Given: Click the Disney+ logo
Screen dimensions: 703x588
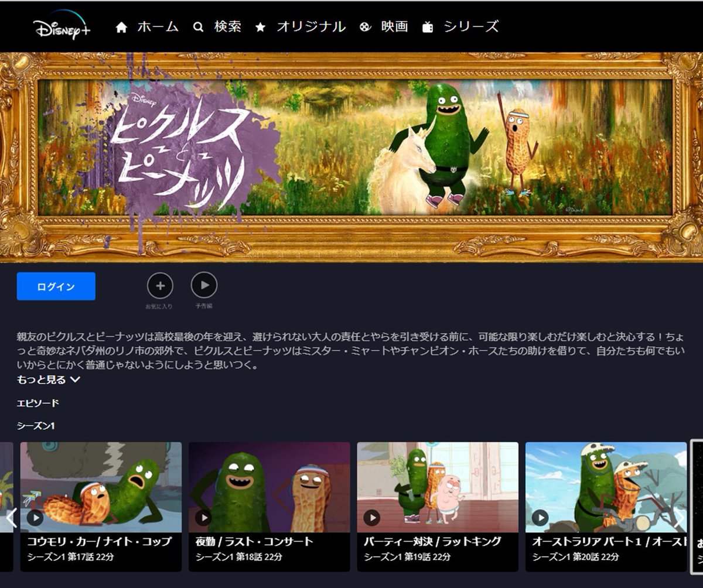Looking at the screenshot, I should click(62, 25).
